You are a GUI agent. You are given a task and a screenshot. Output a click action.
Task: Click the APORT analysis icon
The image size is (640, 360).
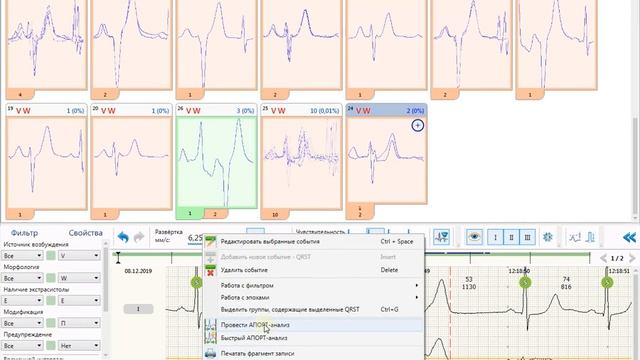[x=211, y=325]
